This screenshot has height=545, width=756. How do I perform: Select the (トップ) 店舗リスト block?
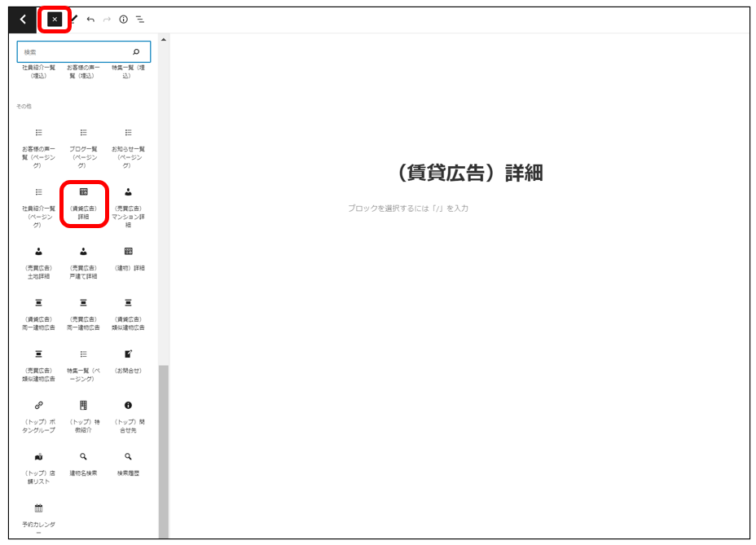coord(38,467)
